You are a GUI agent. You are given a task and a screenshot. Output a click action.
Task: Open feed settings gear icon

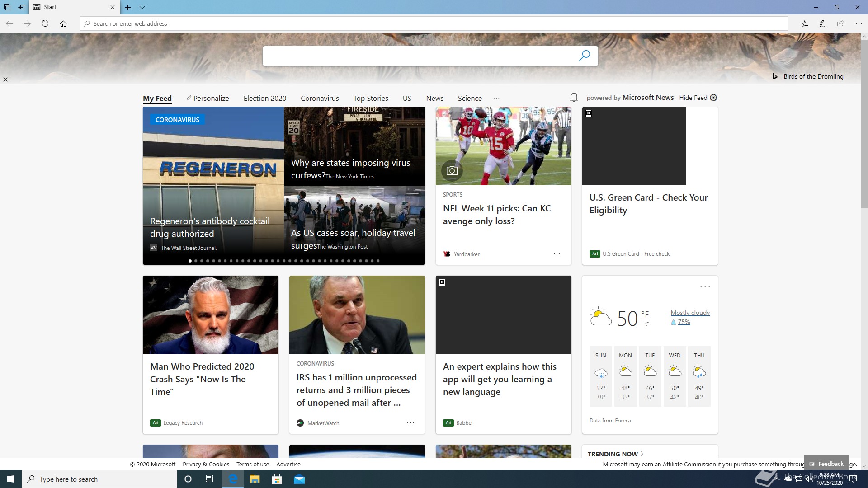[x=713, y=98]
